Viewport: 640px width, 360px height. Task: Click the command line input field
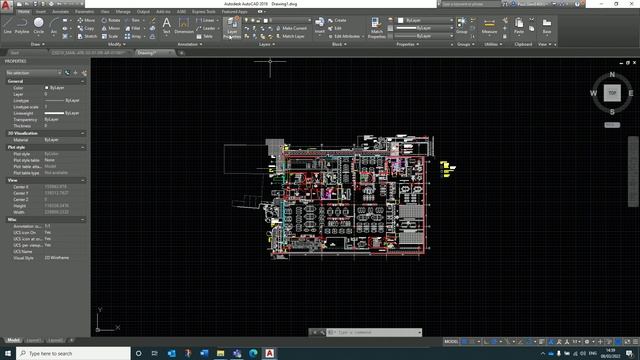point(374,332)
